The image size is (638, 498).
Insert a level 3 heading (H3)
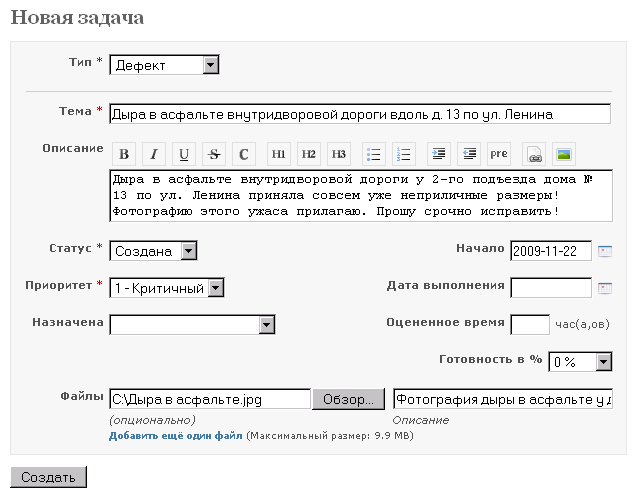(x=339, y=154)
